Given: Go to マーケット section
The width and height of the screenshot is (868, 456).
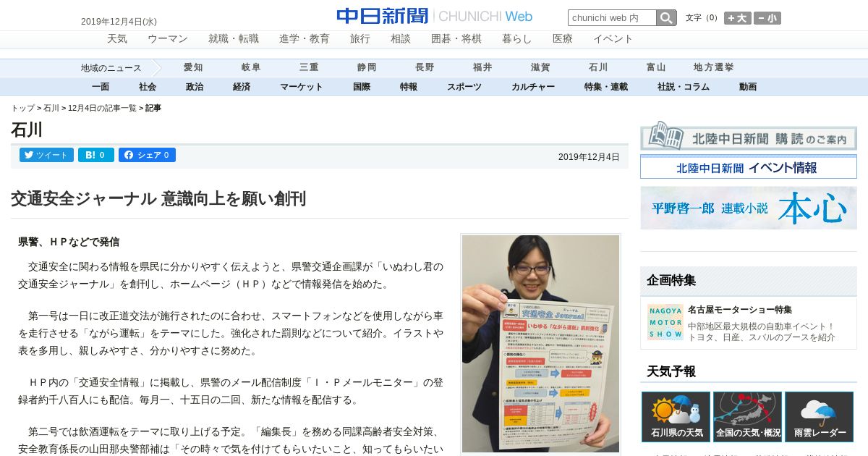Looking at the screenshot, I should [302, 87].
